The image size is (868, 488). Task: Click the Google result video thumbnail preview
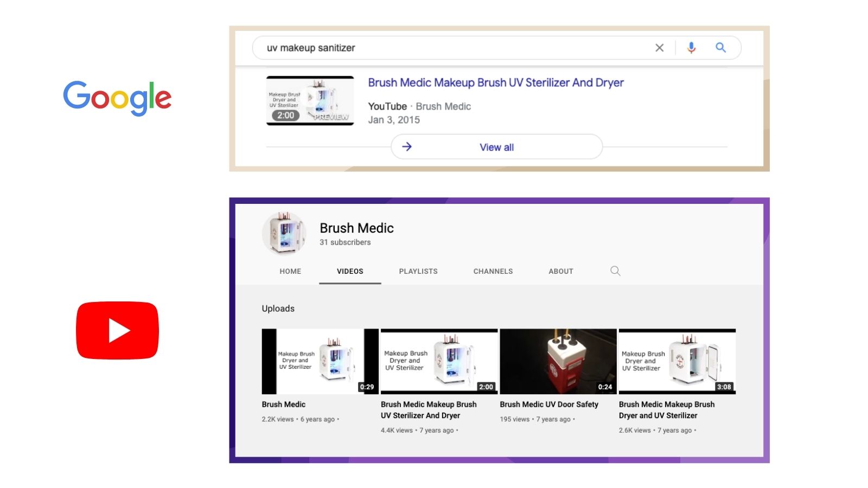(310, 101)
